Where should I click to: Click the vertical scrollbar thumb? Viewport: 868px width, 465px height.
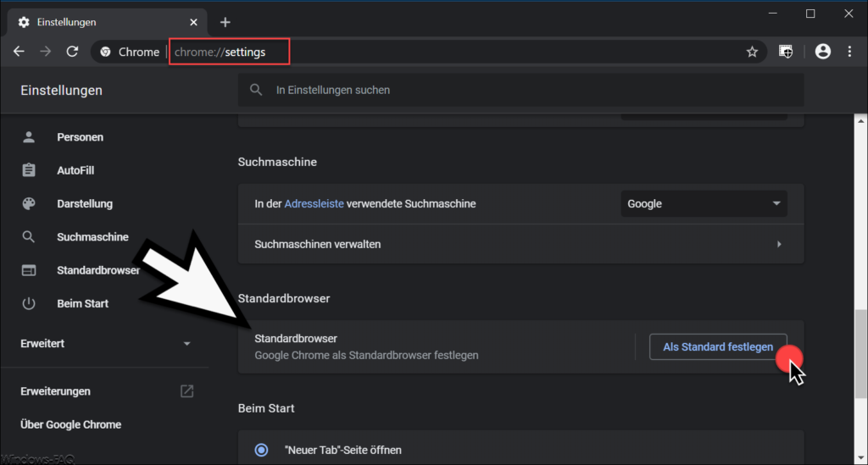point(861,354)
